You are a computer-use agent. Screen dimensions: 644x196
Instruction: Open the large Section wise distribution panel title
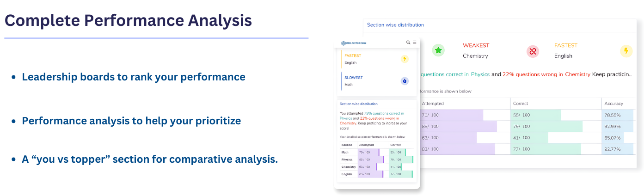click(x=395, y=25)
